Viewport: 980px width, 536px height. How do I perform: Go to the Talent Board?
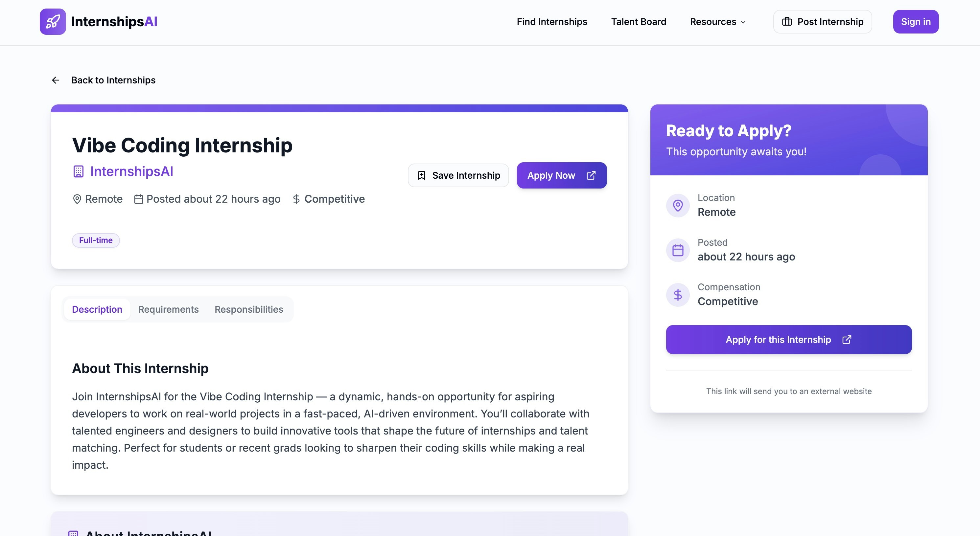tap(638, 22)
